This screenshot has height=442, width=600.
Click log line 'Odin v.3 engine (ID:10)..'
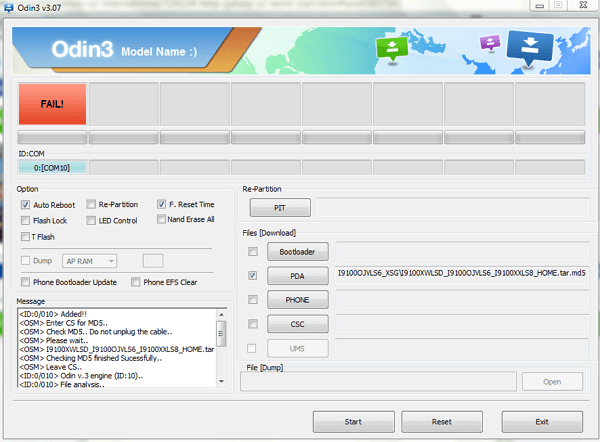tap(101, 376)
